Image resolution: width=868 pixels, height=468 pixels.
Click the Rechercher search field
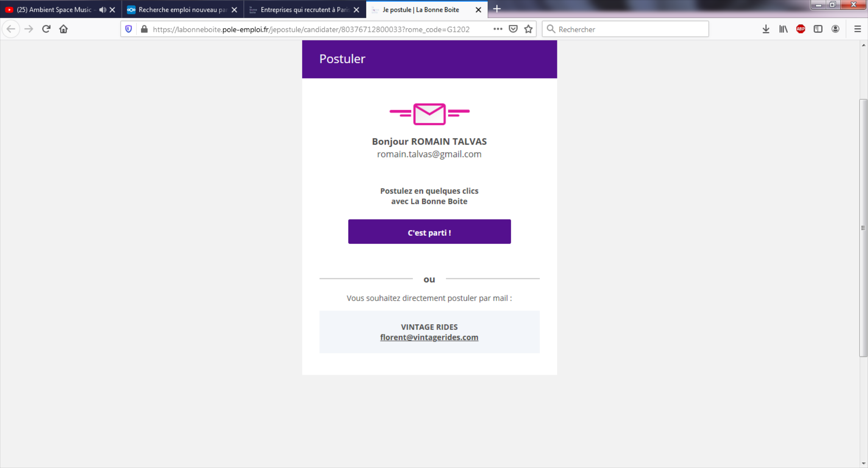pos(625,29)
